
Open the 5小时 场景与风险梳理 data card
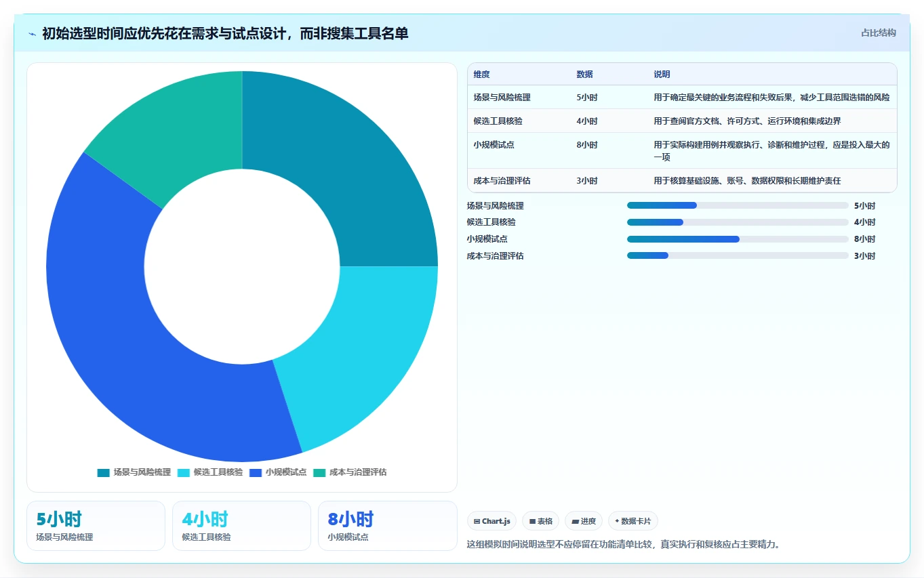96,526
